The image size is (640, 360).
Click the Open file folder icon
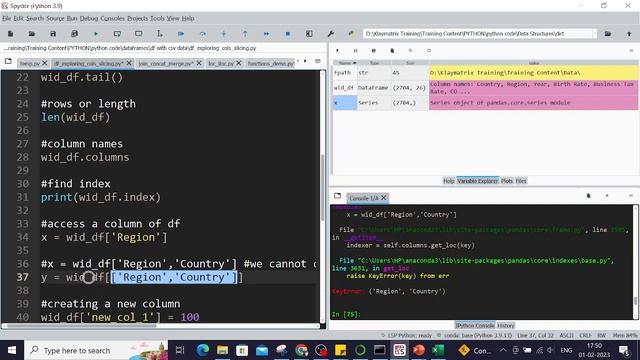31,34
